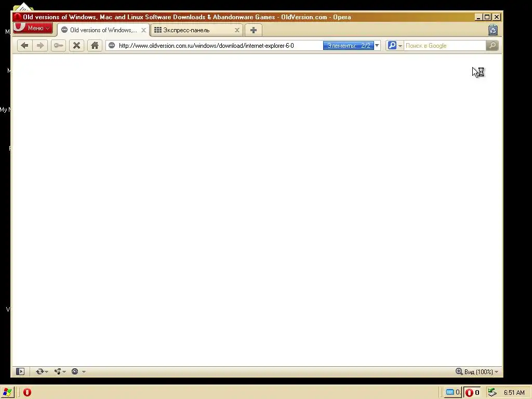532x399 pixels.
Task: Click the Opera tray icon in taskbar
Action: pos(472,393)
